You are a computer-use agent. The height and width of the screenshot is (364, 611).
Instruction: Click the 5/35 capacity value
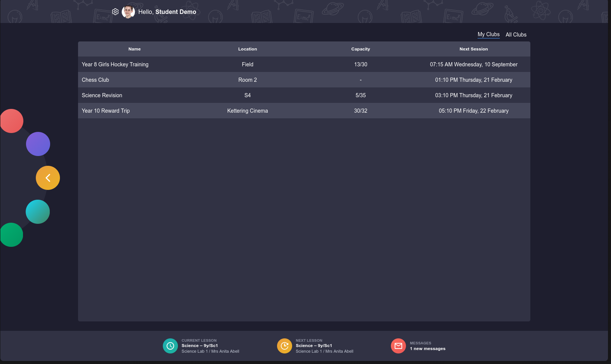click(361, 95)
